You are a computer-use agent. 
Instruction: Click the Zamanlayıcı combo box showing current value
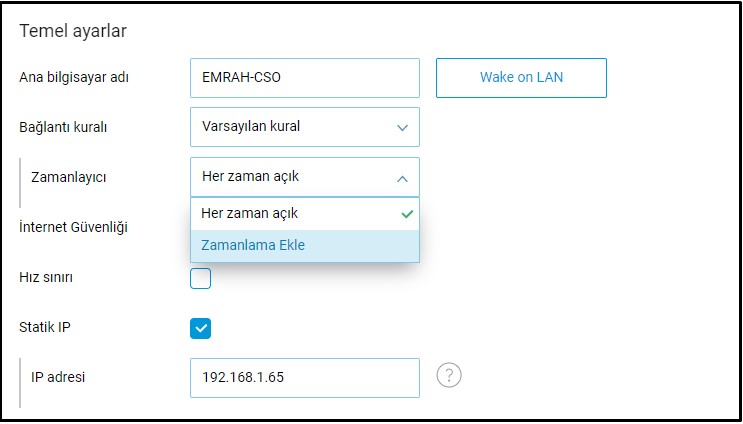pyautogui.click(x=290, y=177)
